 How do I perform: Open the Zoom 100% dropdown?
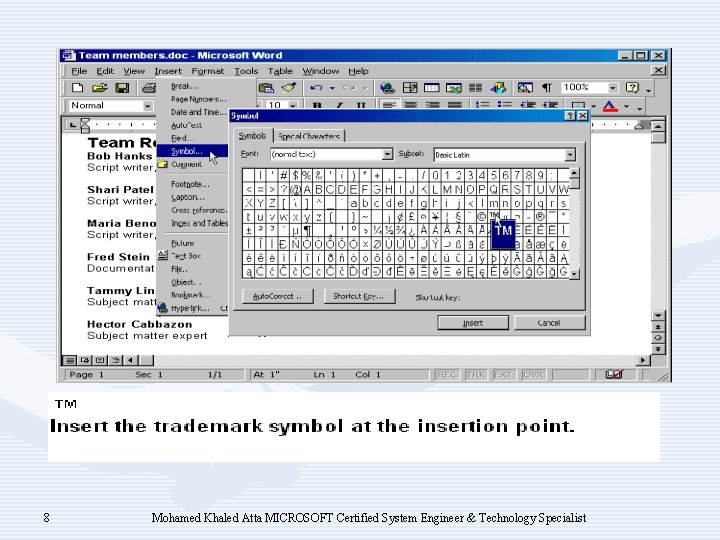coord(613,88)
